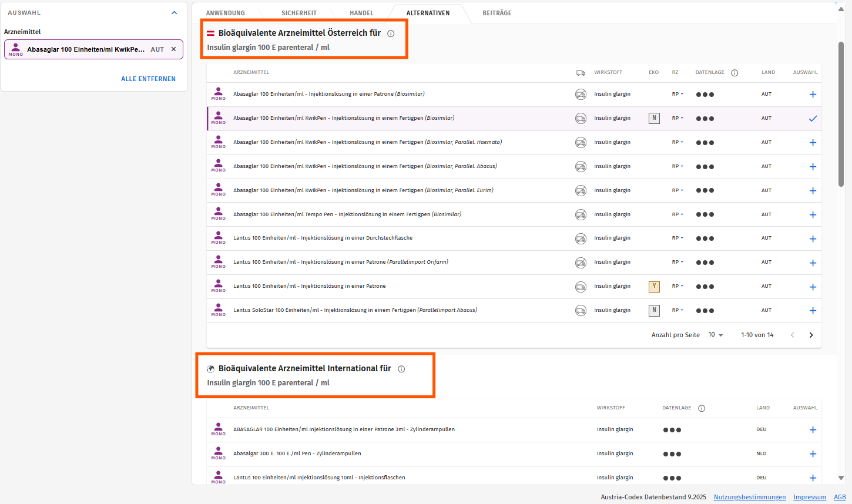Show Datenlage info in Austria table
Screen dimensions: 852x504
point(734,73)
